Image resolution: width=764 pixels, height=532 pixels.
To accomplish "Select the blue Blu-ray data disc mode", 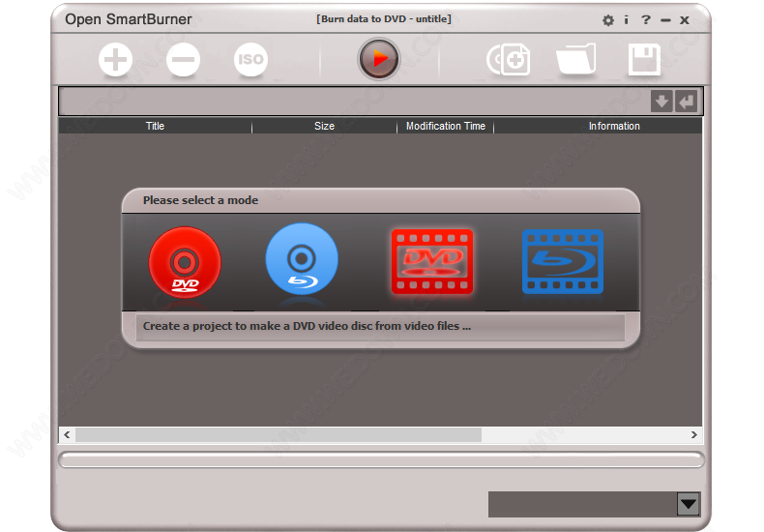I will 302,259.
